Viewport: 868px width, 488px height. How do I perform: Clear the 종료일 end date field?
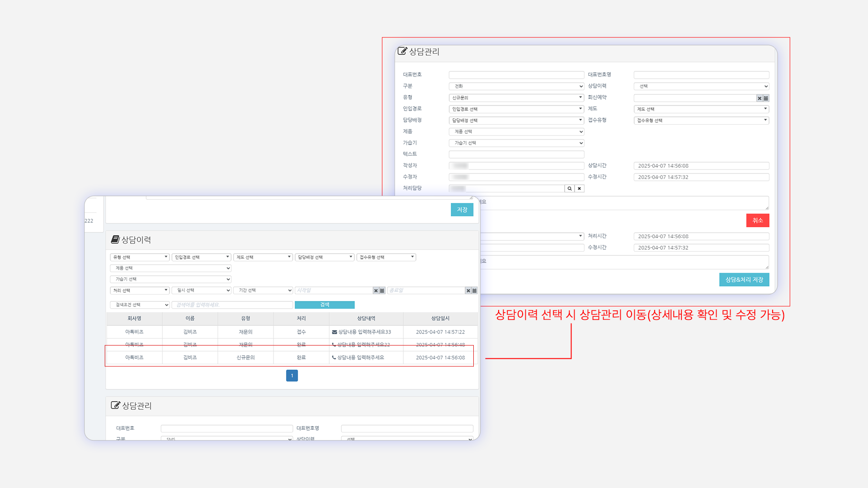point(468,291)
